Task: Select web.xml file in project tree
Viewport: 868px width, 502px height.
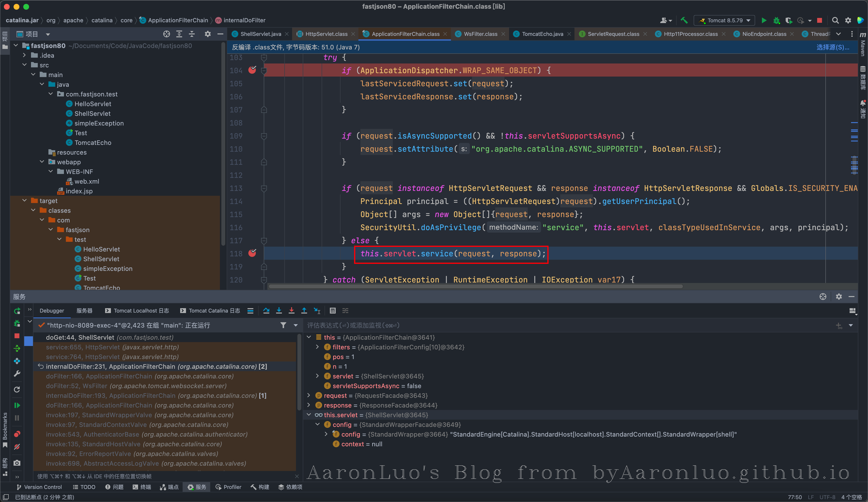Action: click(86, 181)
